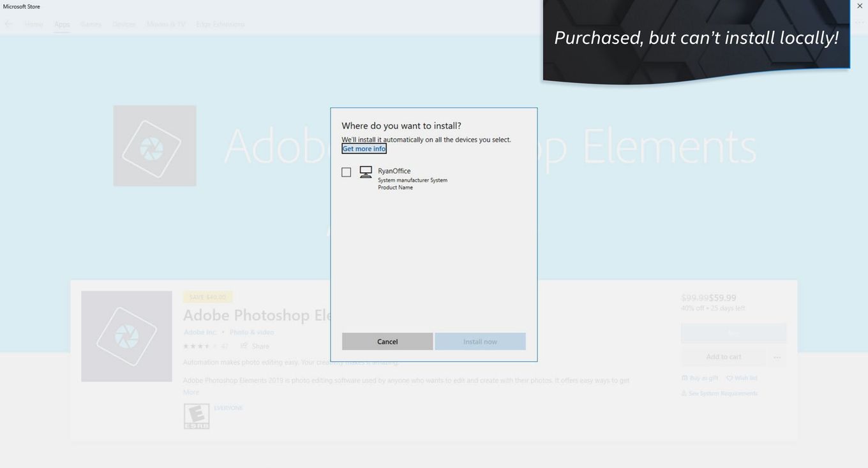Click the EVERYONE rating link

(228, 408)
